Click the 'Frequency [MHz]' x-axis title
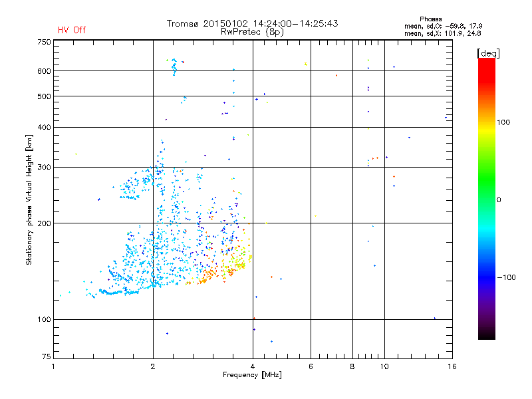The height and width of the screenshot is (399, 532). pos(252,375)
